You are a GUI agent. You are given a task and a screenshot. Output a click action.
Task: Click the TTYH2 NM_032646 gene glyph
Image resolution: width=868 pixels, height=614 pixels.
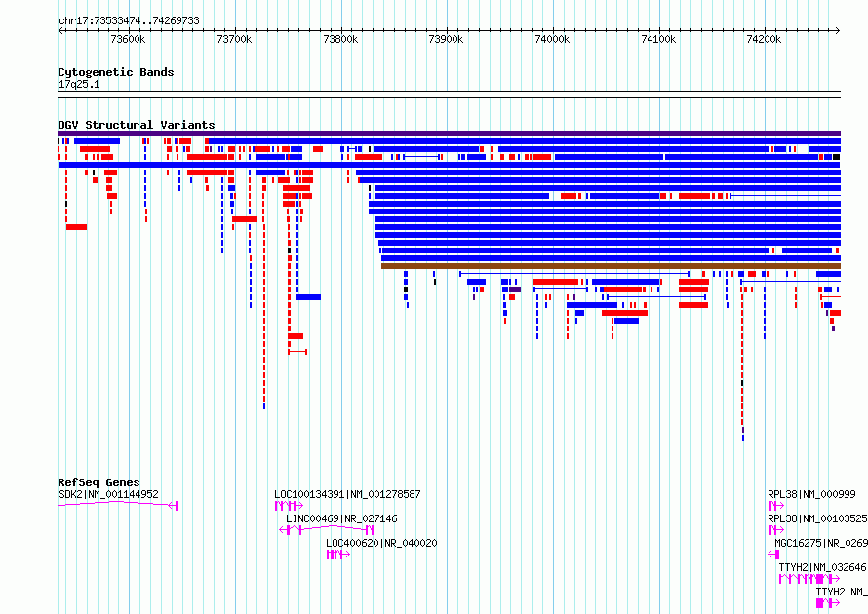[x=809, y=579]
